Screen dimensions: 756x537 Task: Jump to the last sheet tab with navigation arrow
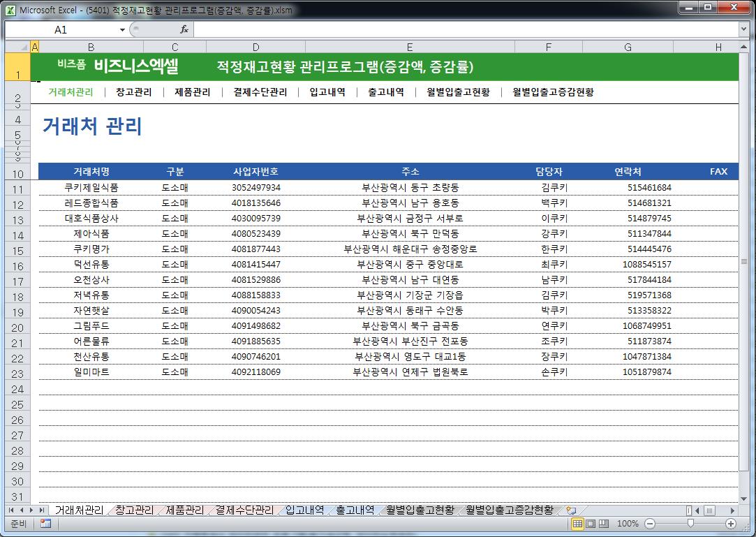(42, 510)
